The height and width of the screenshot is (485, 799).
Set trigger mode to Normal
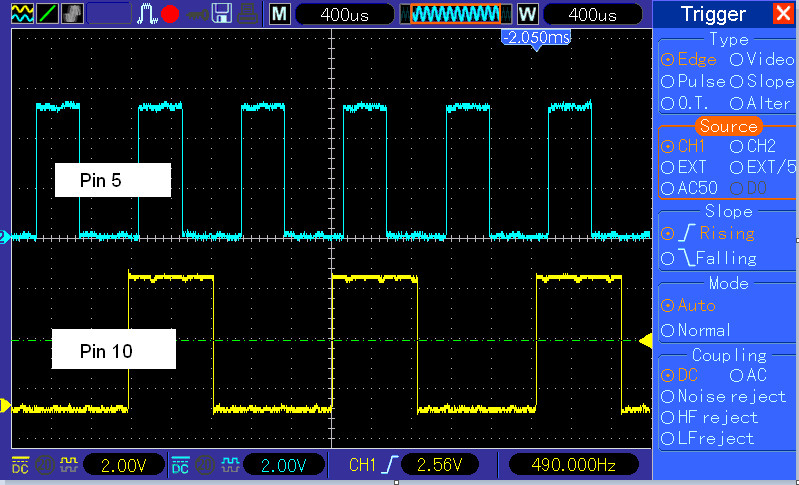tap(696, 330)
